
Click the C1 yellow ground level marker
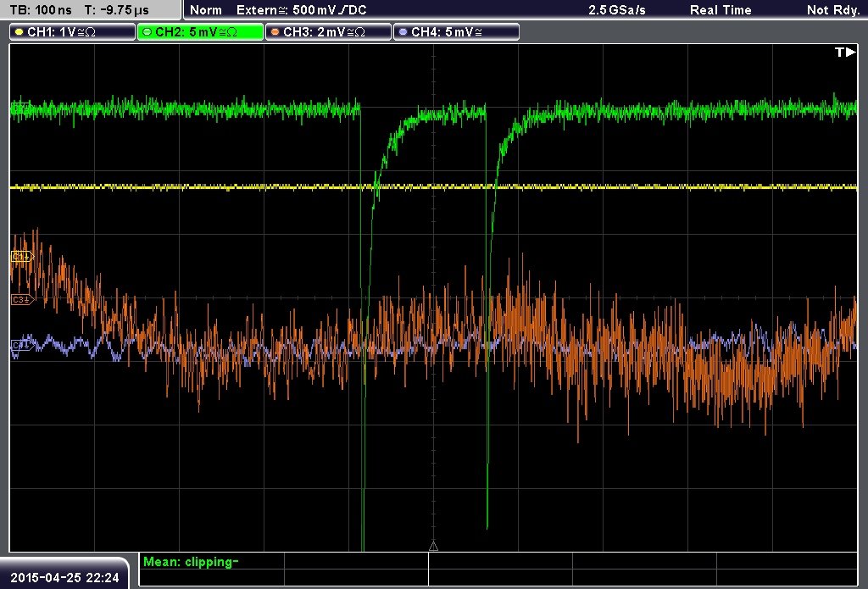(22, 257)
